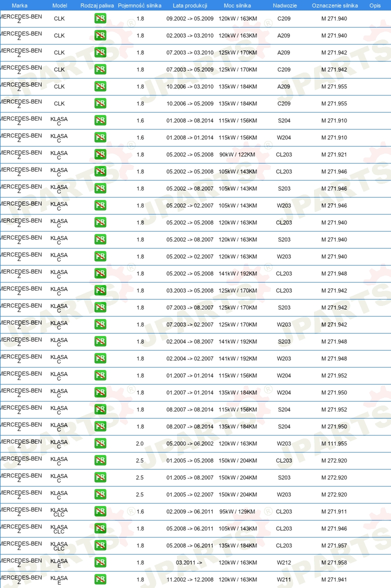Screen dimensions: 391x588
Task: Select engine code M 111.955
Action: (x=334, y=443)
